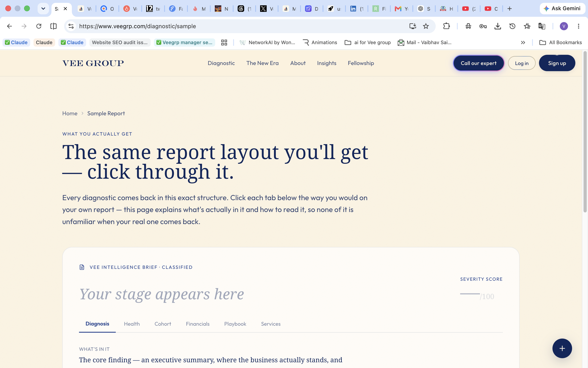
Task: Click the grid icon in bookmarks bar
Action: 224,42
